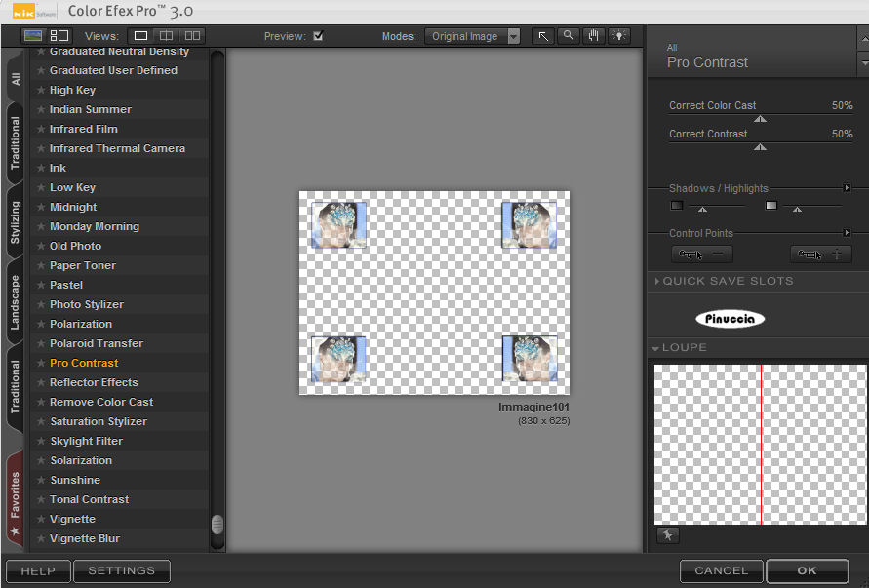The width and height of the screenshot is (869, 588).
Task: Select split preview view
Action: 166,36
